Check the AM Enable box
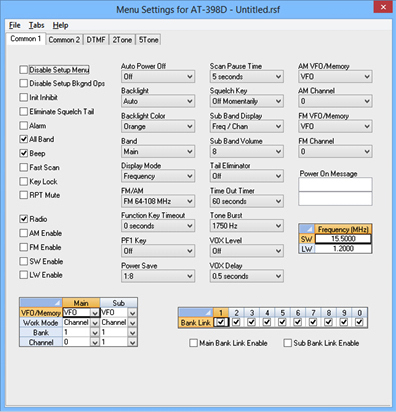 click(23, 233)
